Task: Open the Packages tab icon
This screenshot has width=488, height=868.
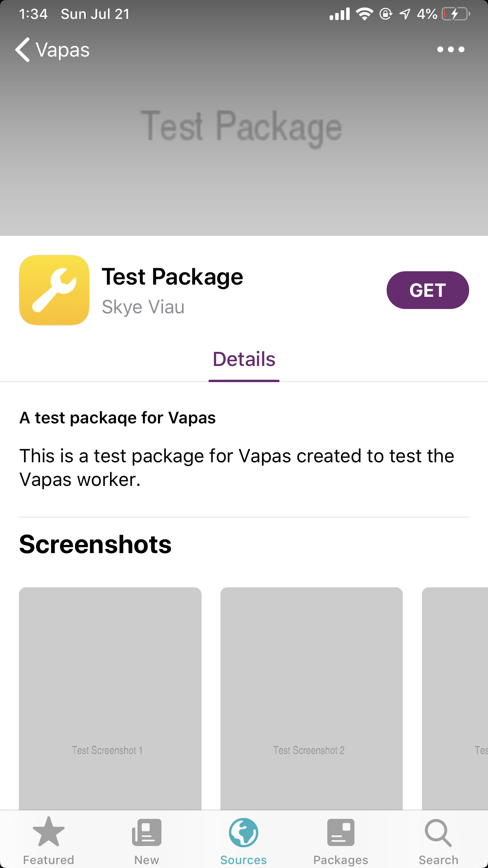Action: pyautogui.click(x=341, y=833)
